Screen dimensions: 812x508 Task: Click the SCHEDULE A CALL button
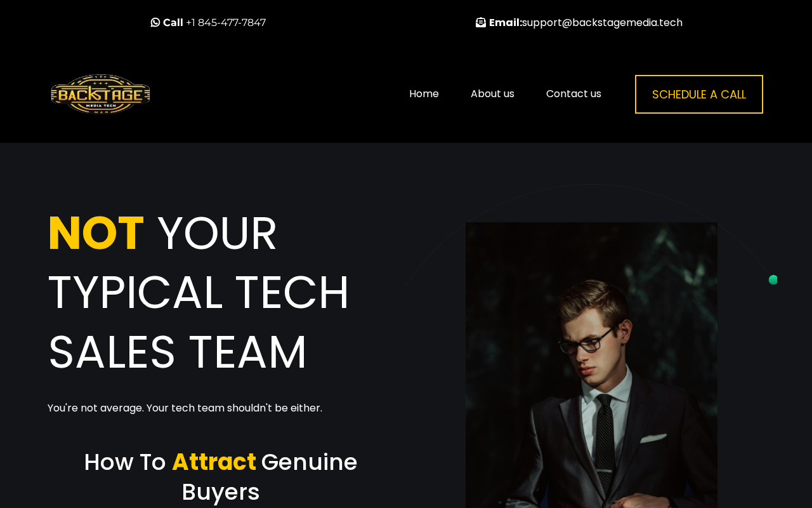[699, 95]
